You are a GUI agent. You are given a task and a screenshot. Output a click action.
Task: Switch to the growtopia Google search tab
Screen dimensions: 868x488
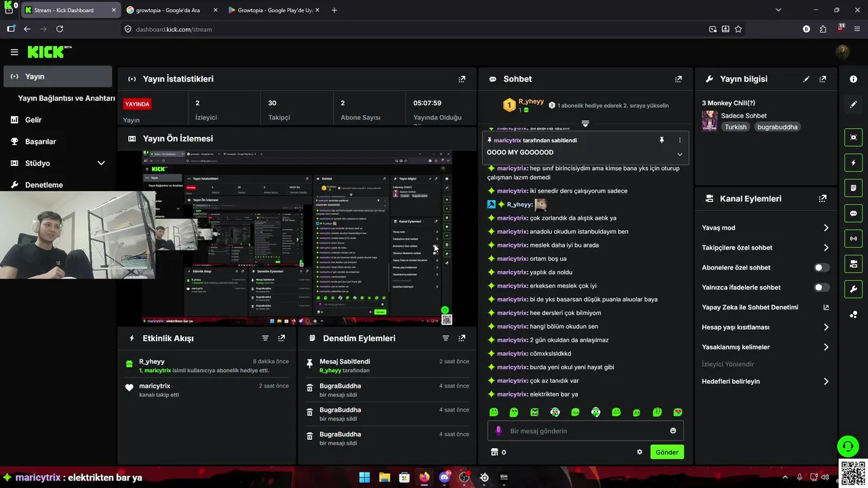click(171, 10)
